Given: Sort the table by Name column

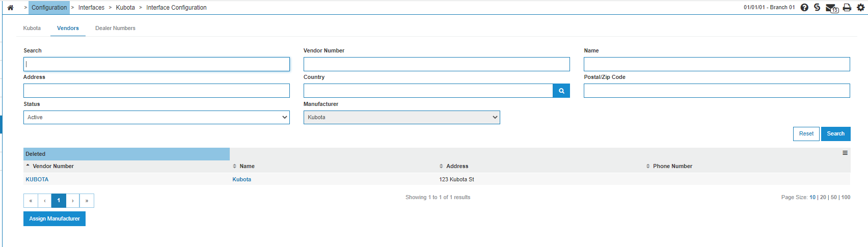Looking at the screenshot, I should (x=247, y=166).
